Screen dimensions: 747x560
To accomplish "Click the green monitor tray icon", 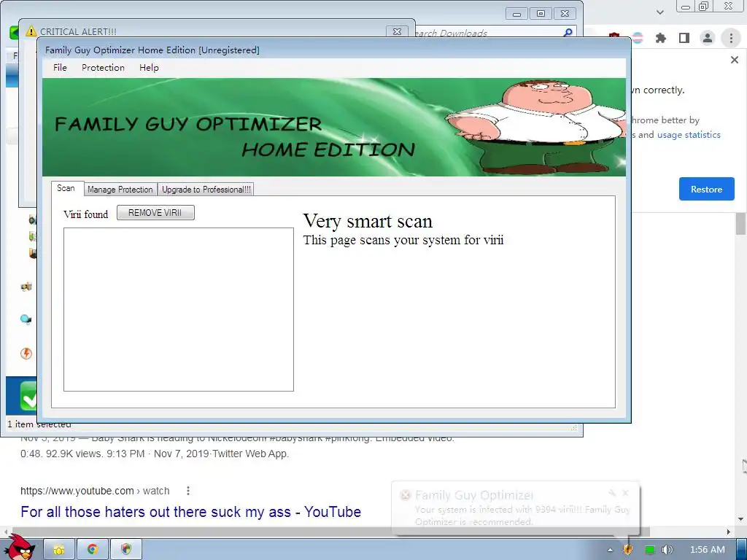I will 649,550.
